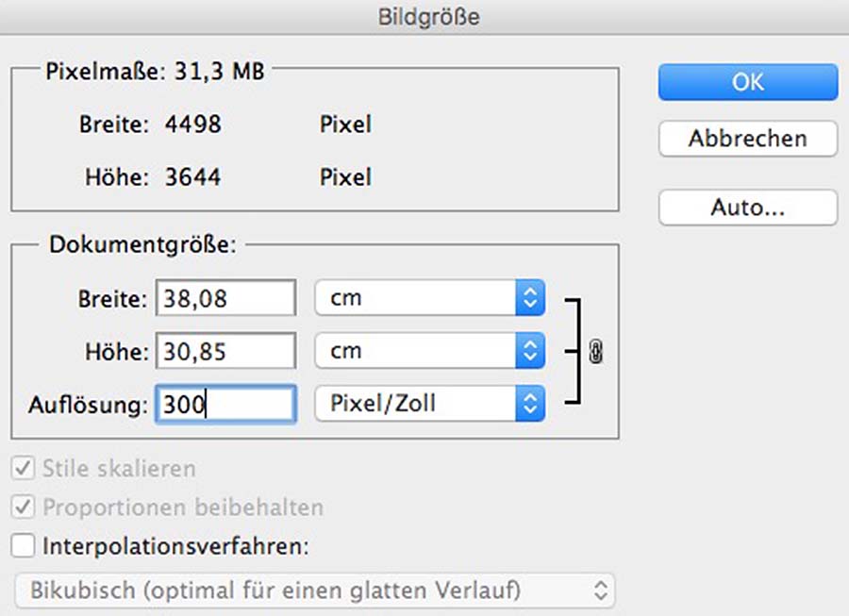This screenshot has height=616, width=849.
Task: Click the arrows on Bikubisch dropdown
Action: pyautogui.click(x=601, y=591)
